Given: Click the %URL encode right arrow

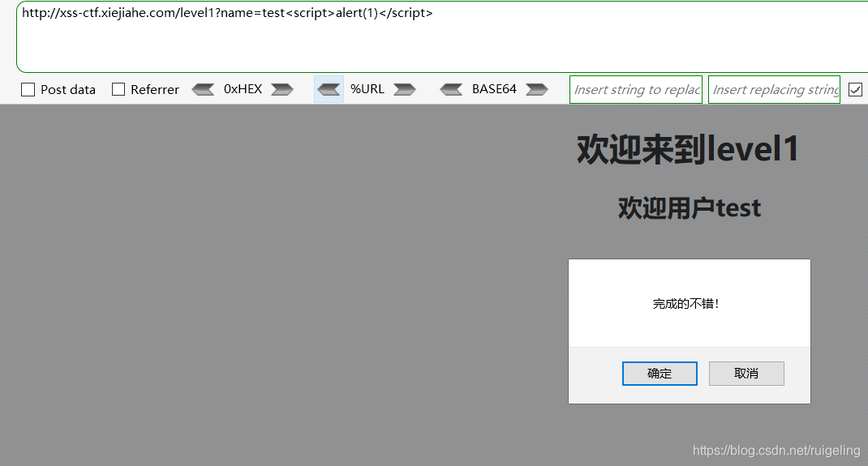Looking at the screenshot, I should tap(405, 89).
